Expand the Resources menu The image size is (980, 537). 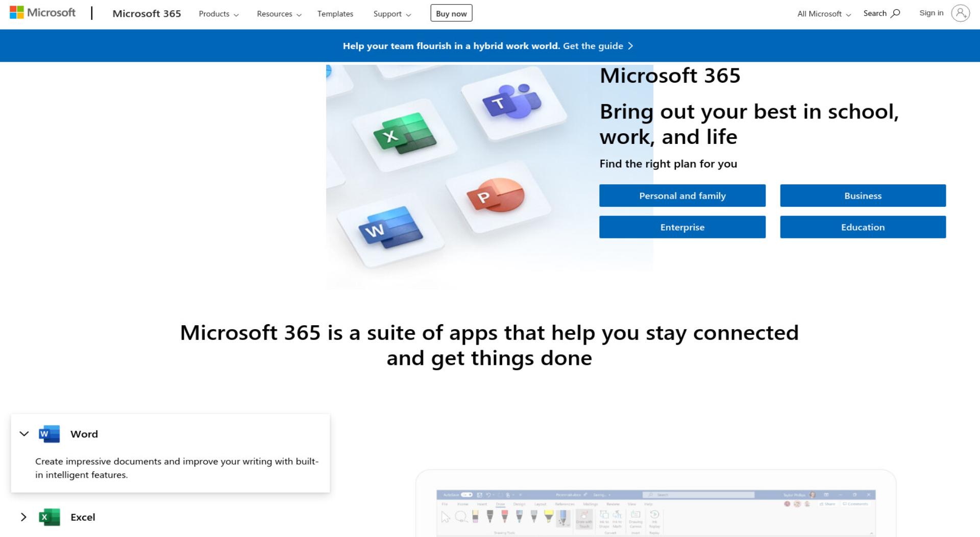coord(279,14)
